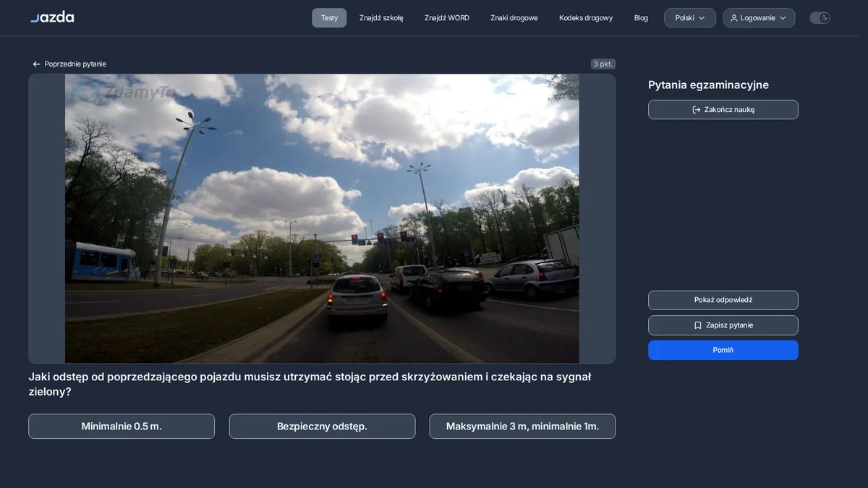Reveal answer with Pokaż odpowiedź
Viewport: 868px width, 488px height.
tap(723, 300)
